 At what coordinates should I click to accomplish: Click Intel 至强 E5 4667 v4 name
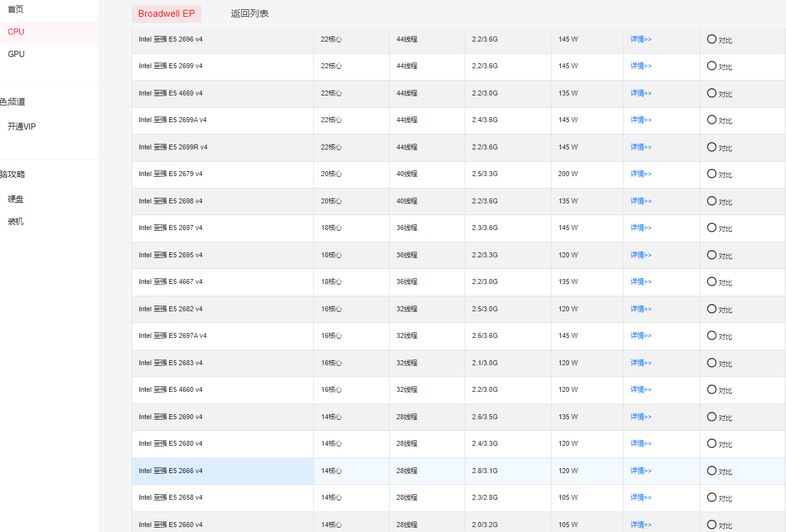[171, 282]
